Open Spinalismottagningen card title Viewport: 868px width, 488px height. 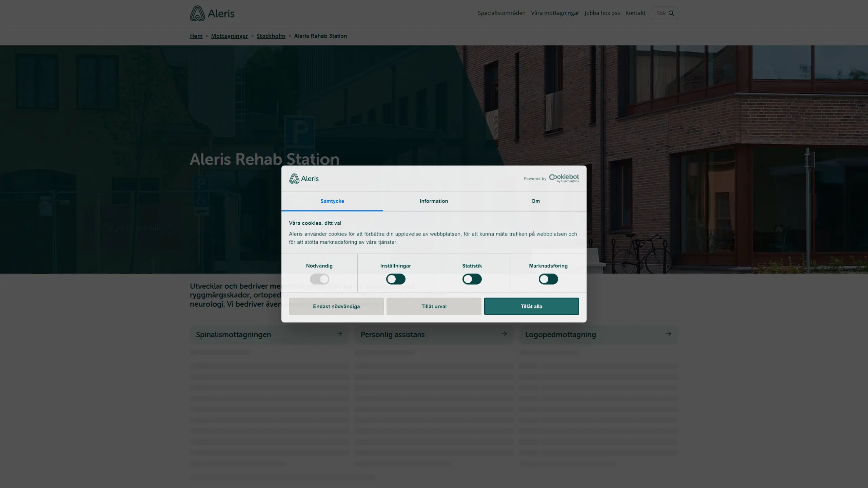point(233,334)
